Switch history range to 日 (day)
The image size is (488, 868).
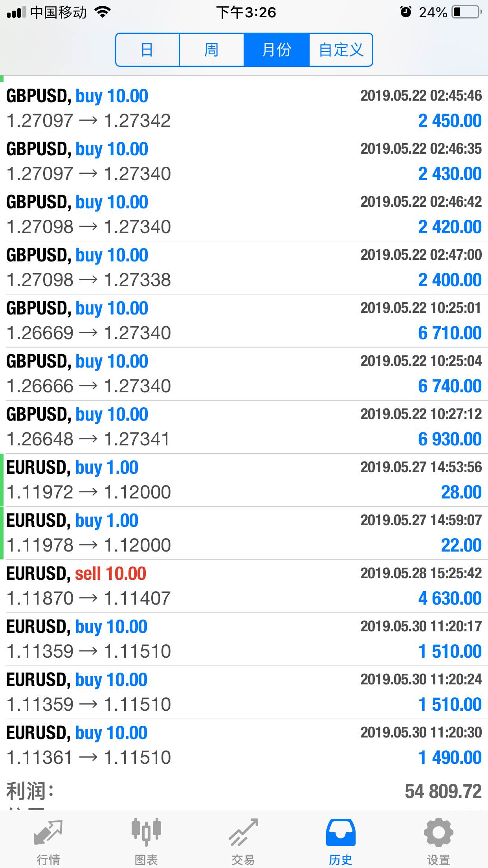[147, 50]
